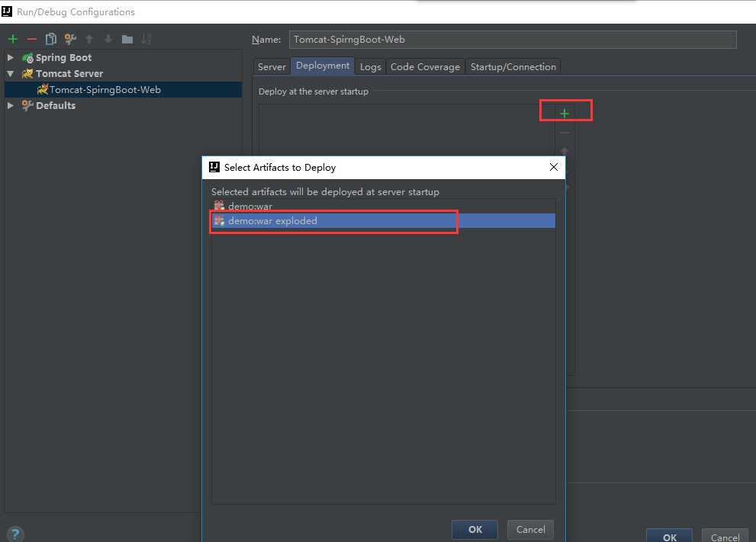This screenshot has width=756, height=542.
Task: Select Tomcat-SpirngBoot-Web configuration in tree
Action: coord(105,90)
